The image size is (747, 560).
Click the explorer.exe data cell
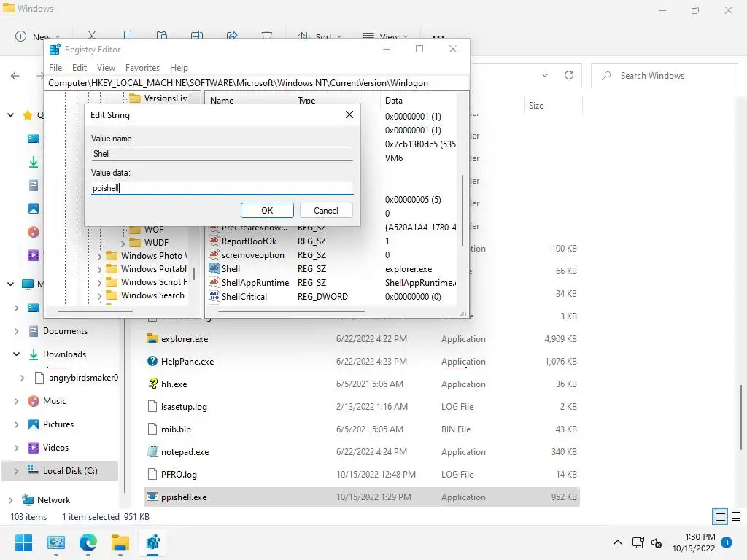pos(409,269)
